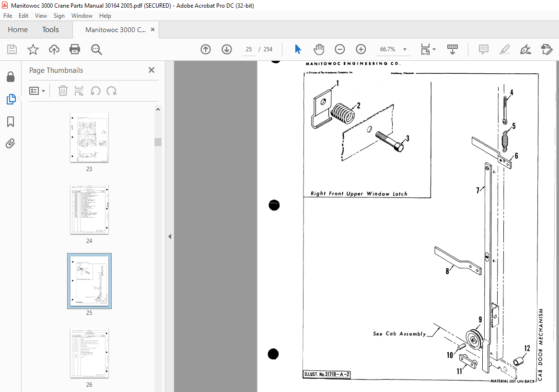Select page 26 thumbnail
559x392 pixels.
point(89,353)
